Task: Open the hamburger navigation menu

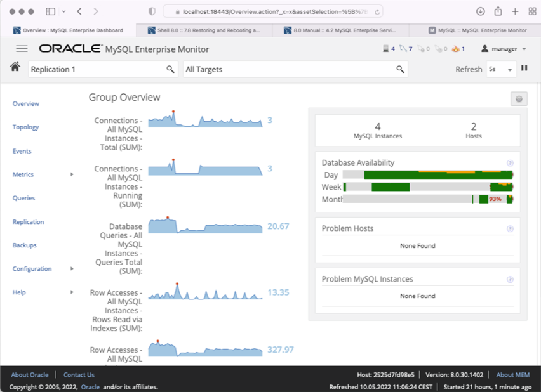Action: click(x=22, y=49)
